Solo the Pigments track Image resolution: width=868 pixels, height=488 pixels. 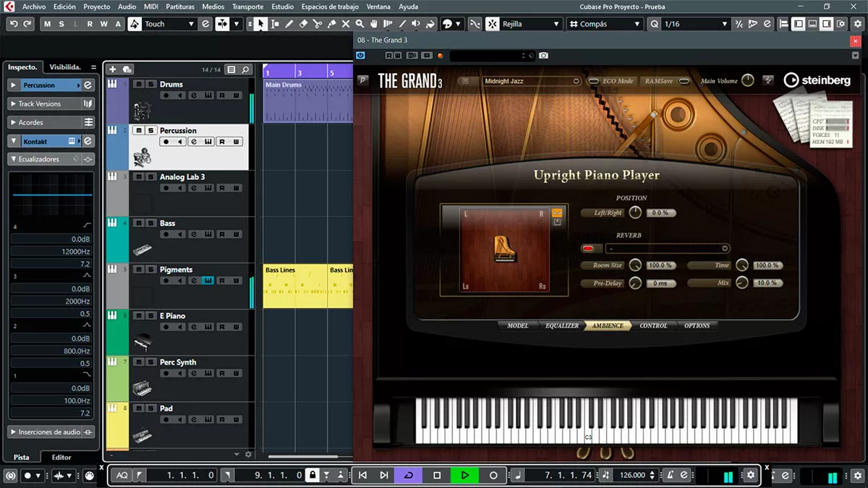tap(150, 269)
